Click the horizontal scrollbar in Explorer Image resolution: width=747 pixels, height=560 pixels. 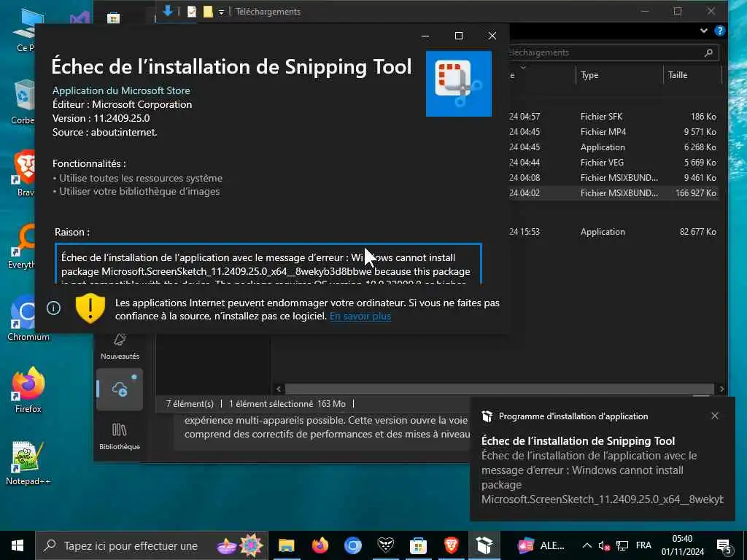499,389
